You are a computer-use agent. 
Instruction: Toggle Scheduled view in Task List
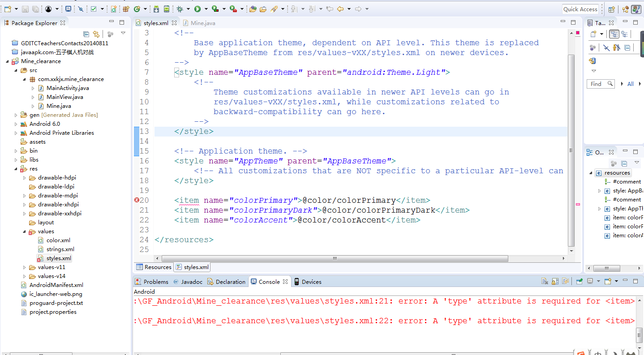point(624,34)
